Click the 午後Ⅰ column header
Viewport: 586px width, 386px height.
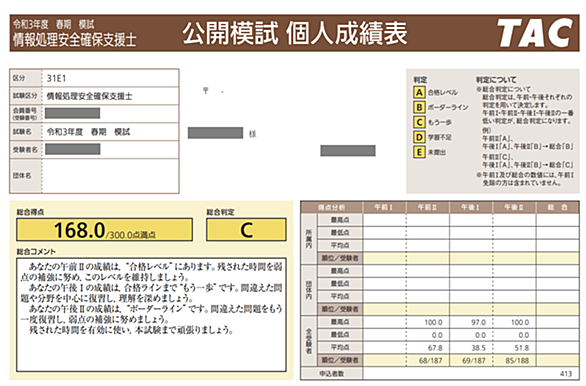click(471, 207)
